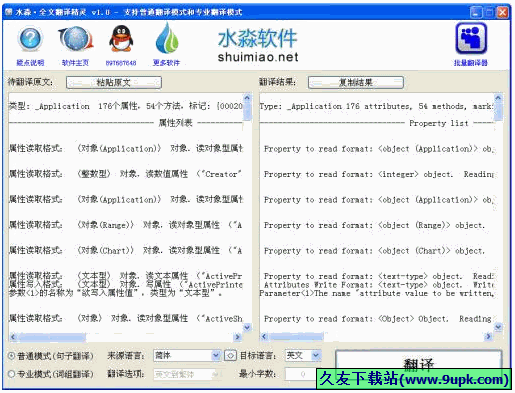Click result pane vertical scrollbar up arrow

498,98
